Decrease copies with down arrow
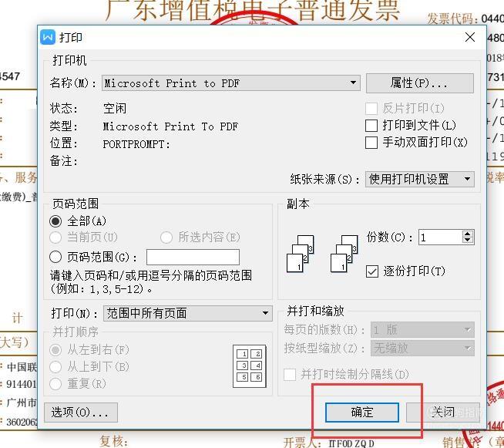Viewport: 504px width, 448px height. [468, 241]
